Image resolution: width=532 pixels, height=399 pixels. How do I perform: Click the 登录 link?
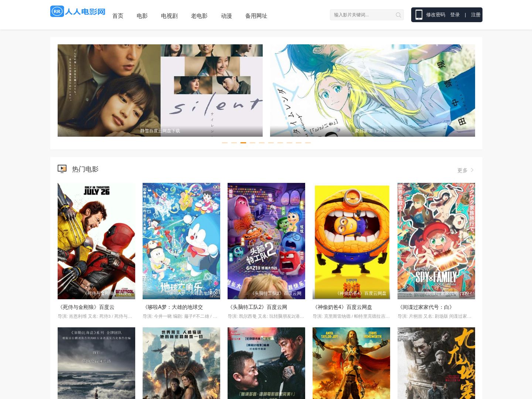click(x=455, y=15)
